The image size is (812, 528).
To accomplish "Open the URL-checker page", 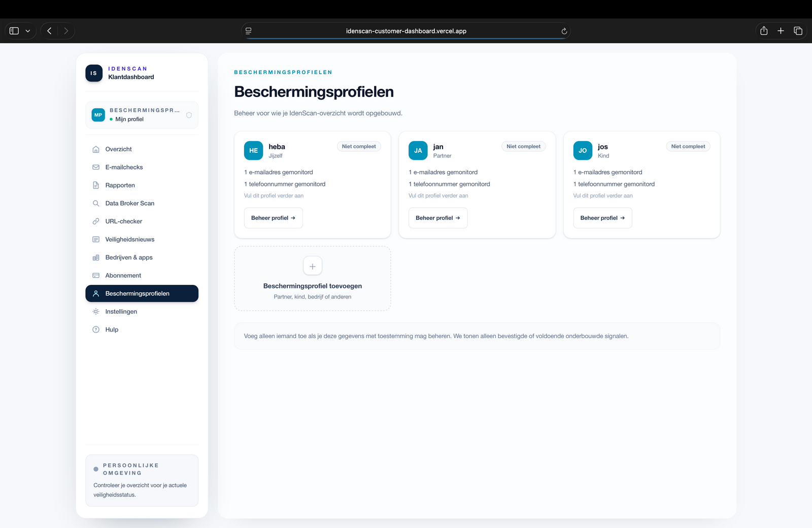I will pos(142,221).
